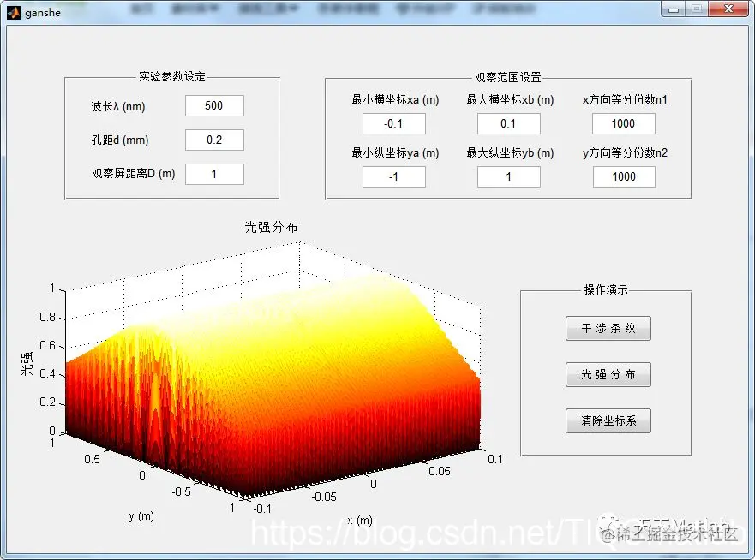This screenshot has height=560, width=755.
Task: Click the 最大纵坐标yb field showing 1
Action: point(509,176)
